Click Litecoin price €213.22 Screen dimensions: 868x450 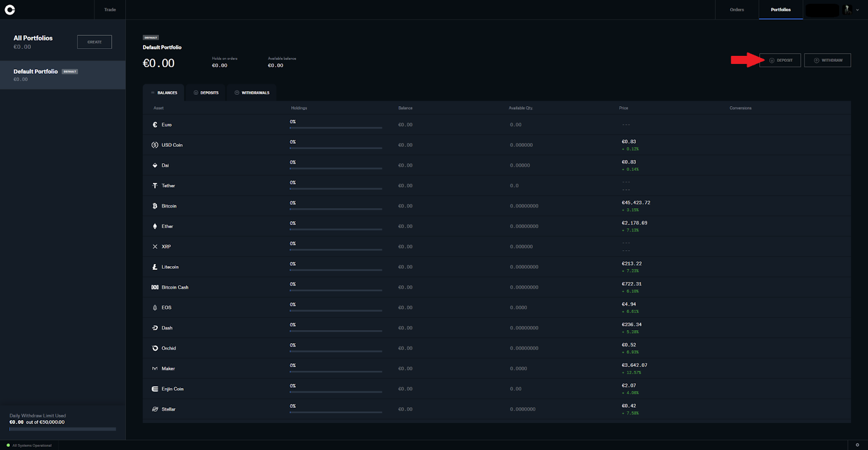631,263
